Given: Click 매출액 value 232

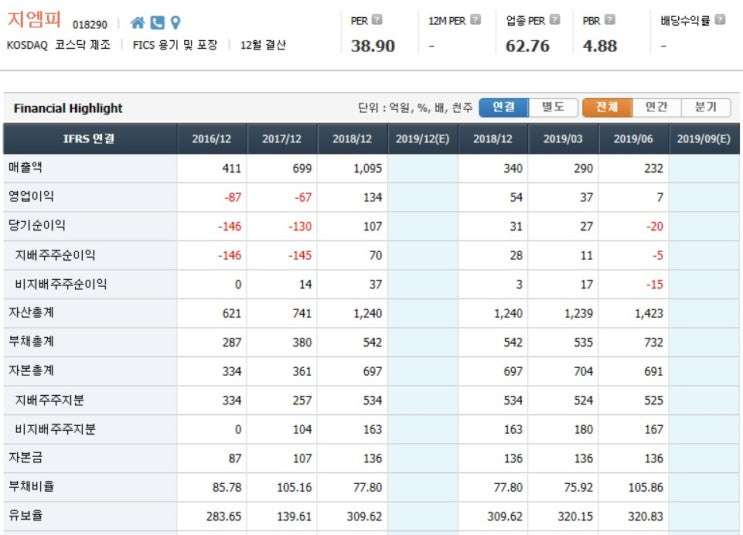Looking at the screenshot, I should tap(653, 169).
